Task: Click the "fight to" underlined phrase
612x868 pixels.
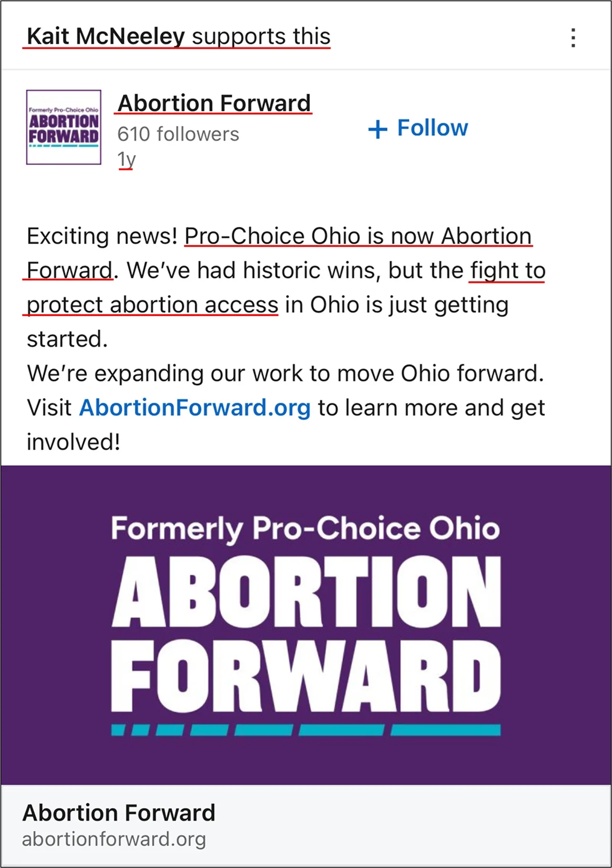Action: click(x=508, y=270)
